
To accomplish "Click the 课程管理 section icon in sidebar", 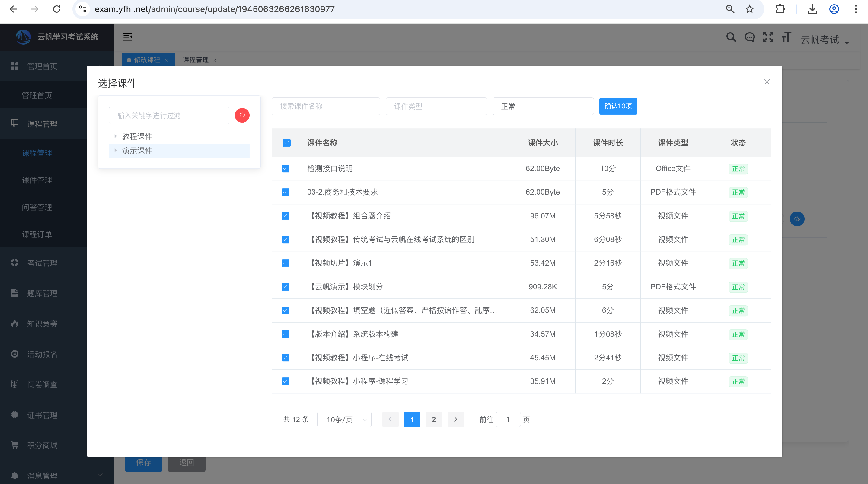I will click(14, 123).
